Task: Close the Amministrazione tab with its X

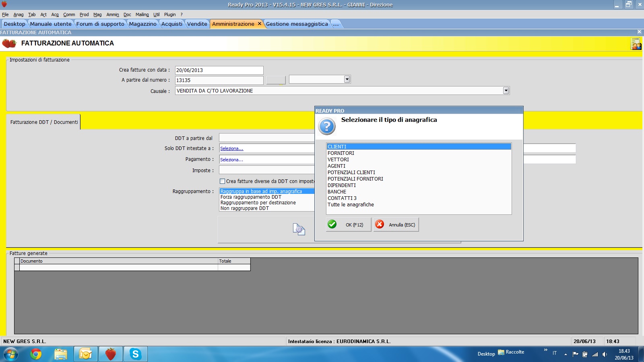Action: (260, 24)
